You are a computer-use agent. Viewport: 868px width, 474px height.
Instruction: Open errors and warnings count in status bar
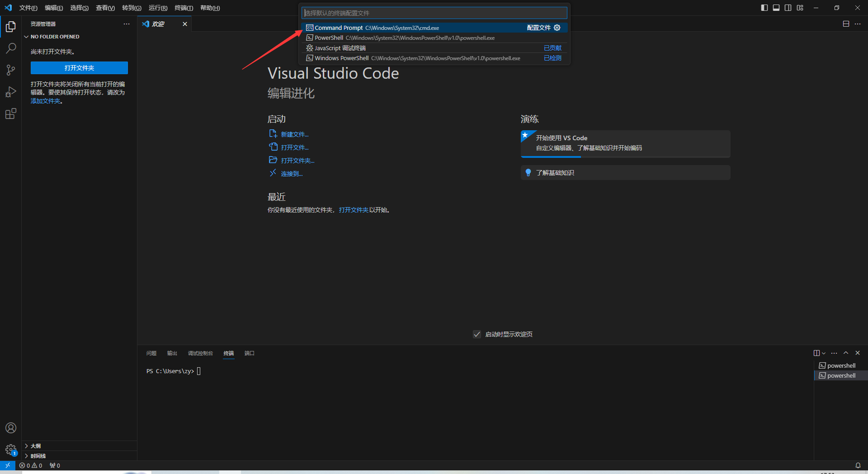tap(31, 465)
